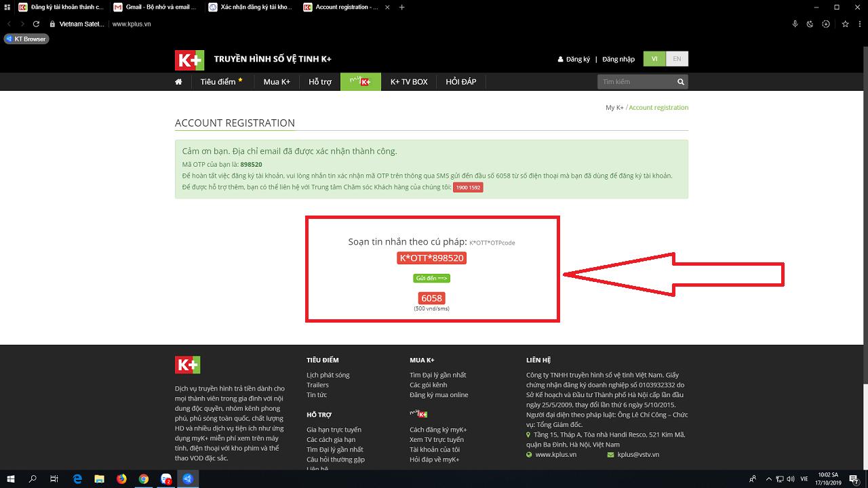Image resolution: width=868 pixels, height=488 pixels.
Task: Click the K+ logo in the footer
Action: pyautogui.click(x=188, y=365)
